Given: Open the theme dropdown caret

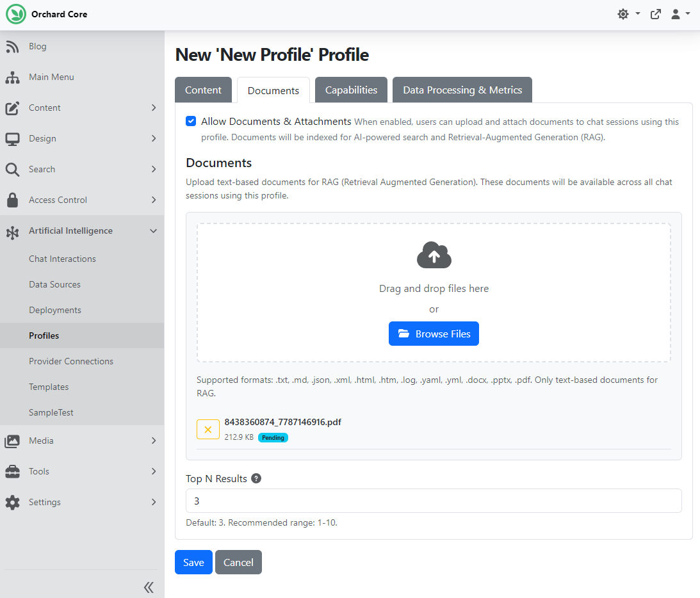Looking at the screenshot, I should point(637,14).
